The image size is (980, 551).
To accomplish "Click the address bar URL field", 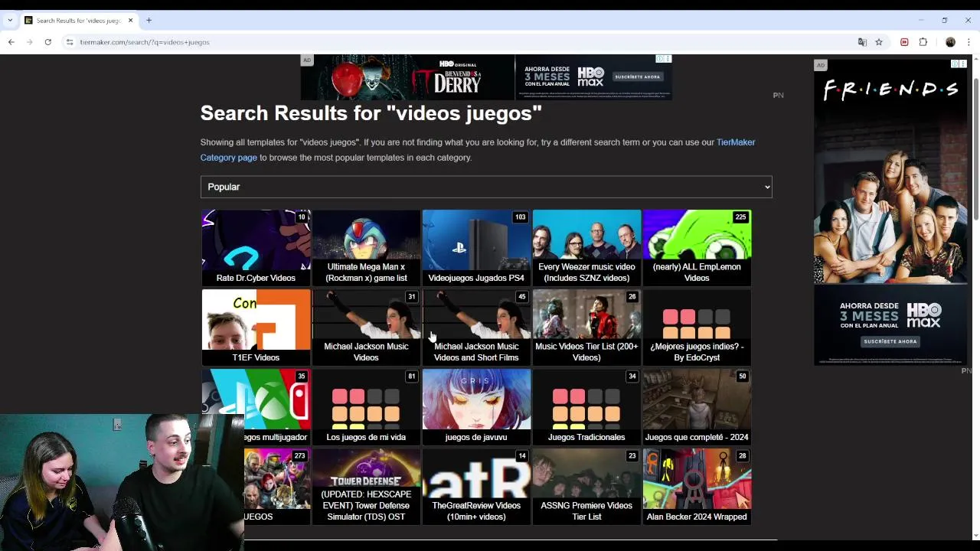I will coord(459,42).
